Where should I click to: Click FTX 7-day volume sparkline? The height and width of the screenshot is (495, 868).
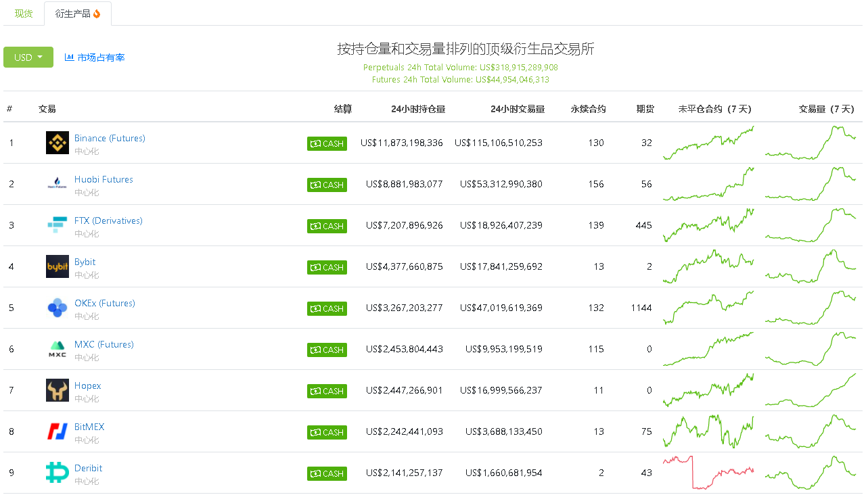[810, 225]
